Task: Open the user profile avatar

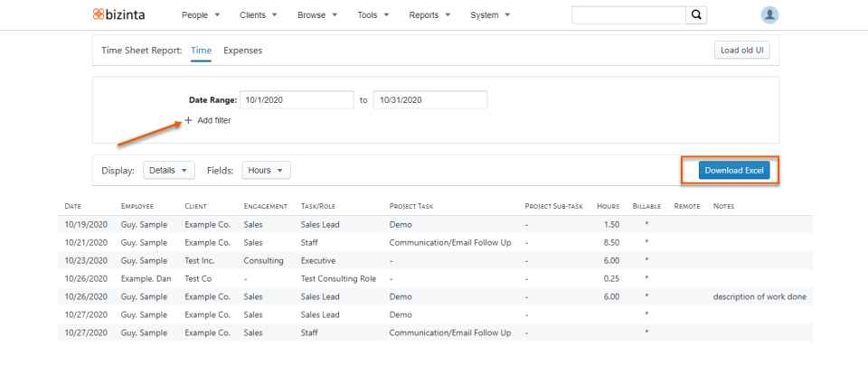Action: click(769, 15)
